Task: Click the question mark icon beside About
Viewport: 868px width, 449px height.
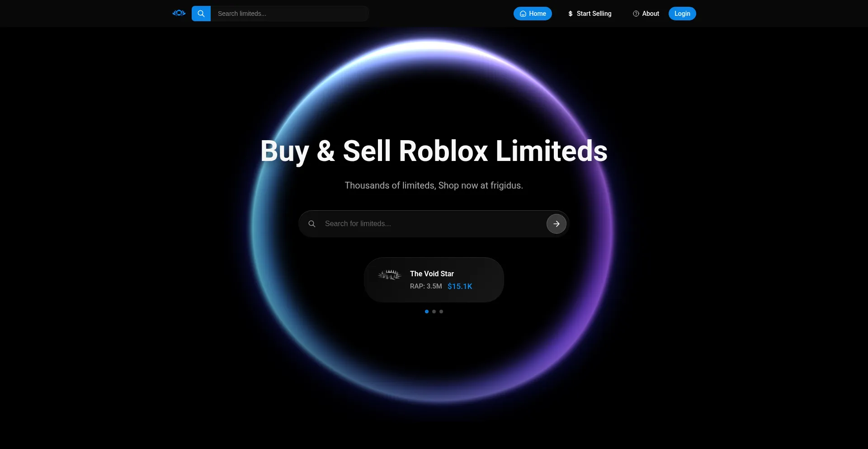Action: tap(636, 14)
